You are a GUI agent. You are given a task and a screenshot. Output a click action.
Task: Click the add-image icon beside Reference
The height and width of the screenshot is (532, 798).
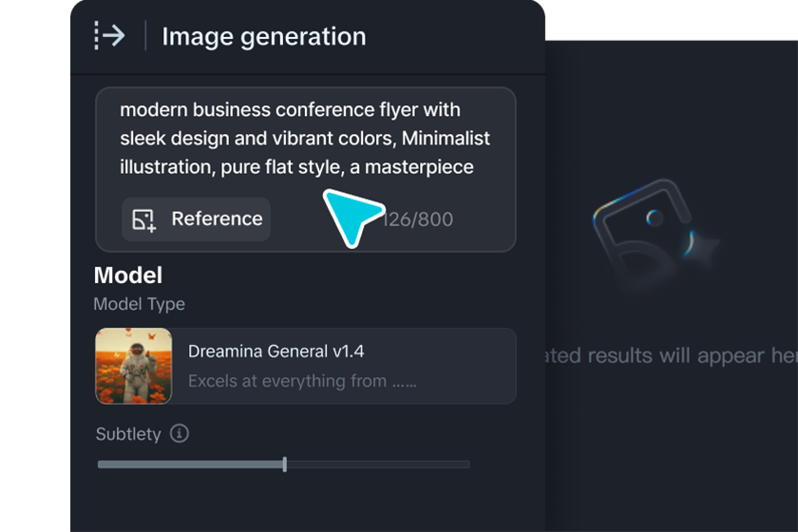tap(144, 219)
